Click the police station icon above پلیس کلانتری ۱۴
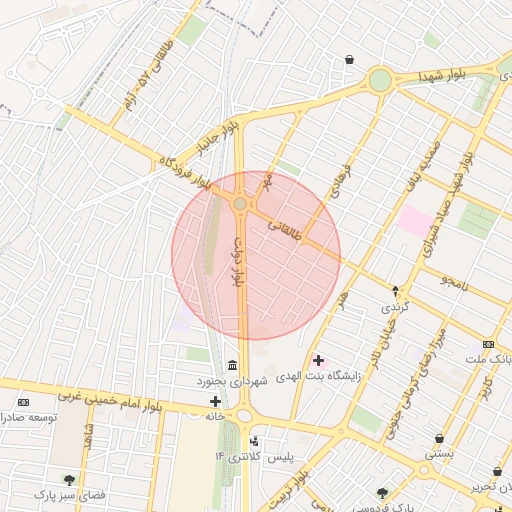The height and width of the screenshot is (512, 512). (x=254, y=442)
